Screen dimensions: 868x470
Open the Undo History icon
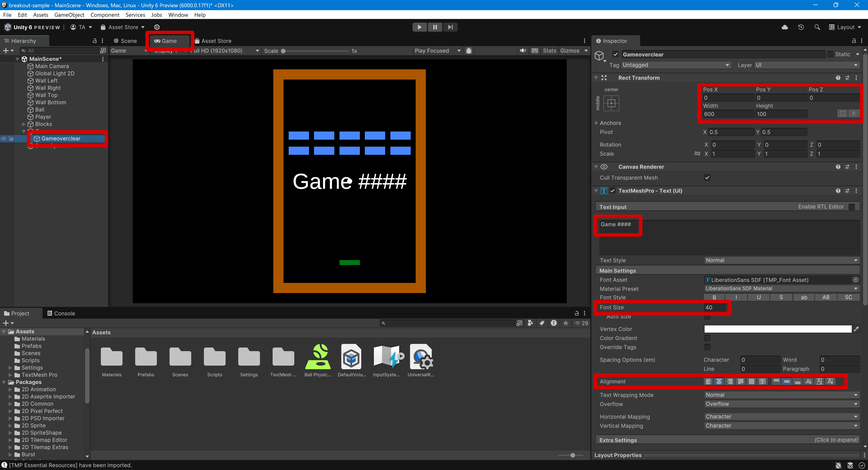(x=801, y=27)
